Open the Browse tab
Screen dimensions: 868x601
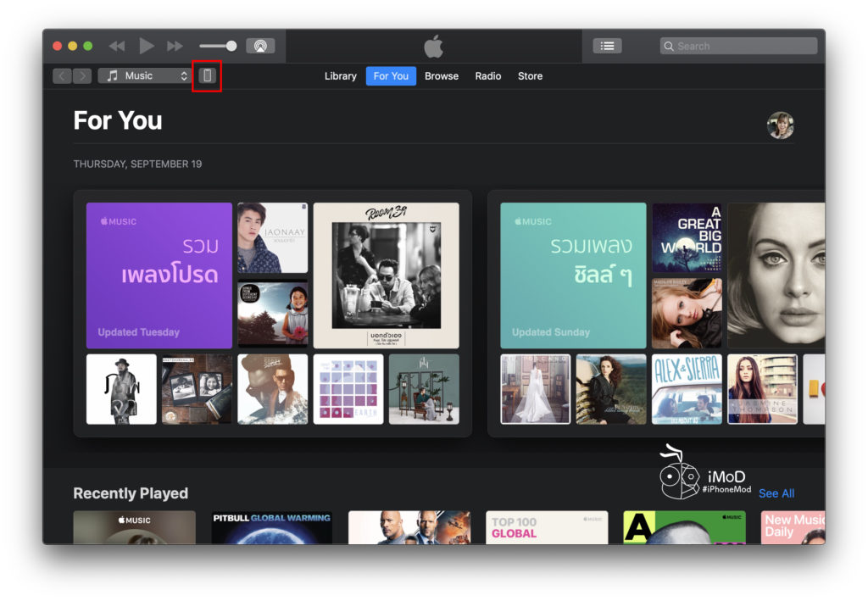click(441, 75)
